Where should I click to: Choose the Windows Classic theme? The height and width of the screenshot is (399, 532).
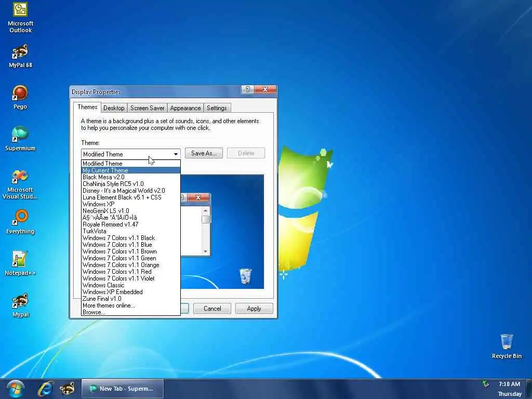[131, 285]
